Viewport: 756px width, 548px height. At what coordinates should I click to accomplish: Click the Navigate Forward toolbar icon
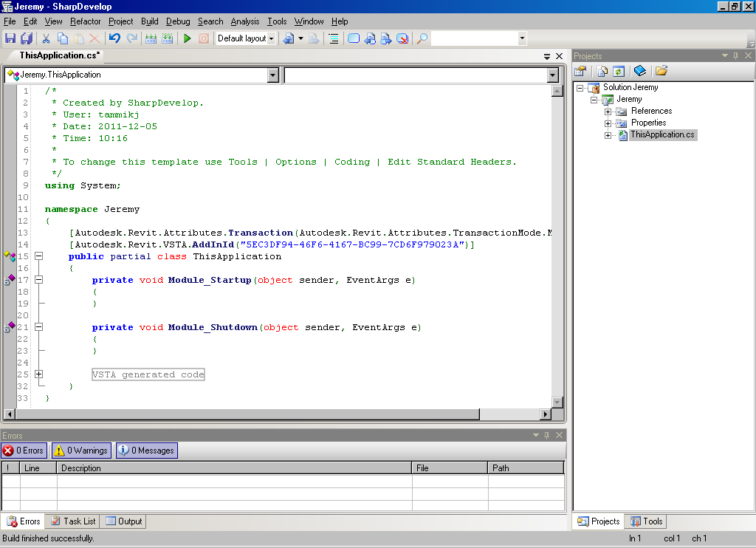[x=314, y=38]
